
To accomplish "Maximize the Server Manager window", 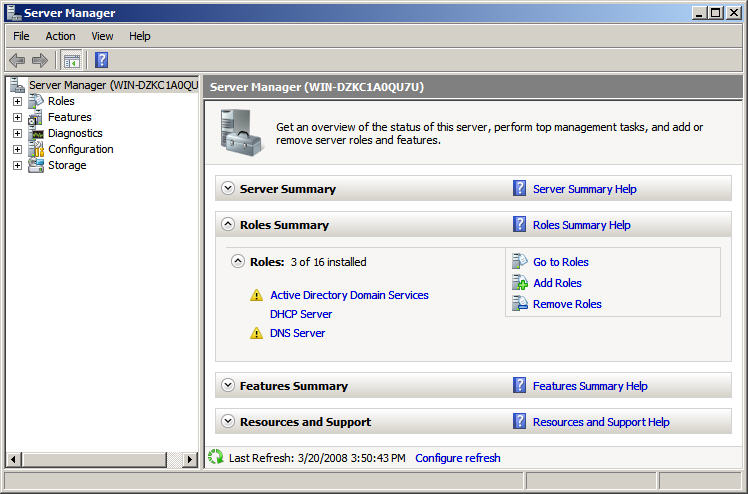I will pyautogui.click(x=716, y=13).
